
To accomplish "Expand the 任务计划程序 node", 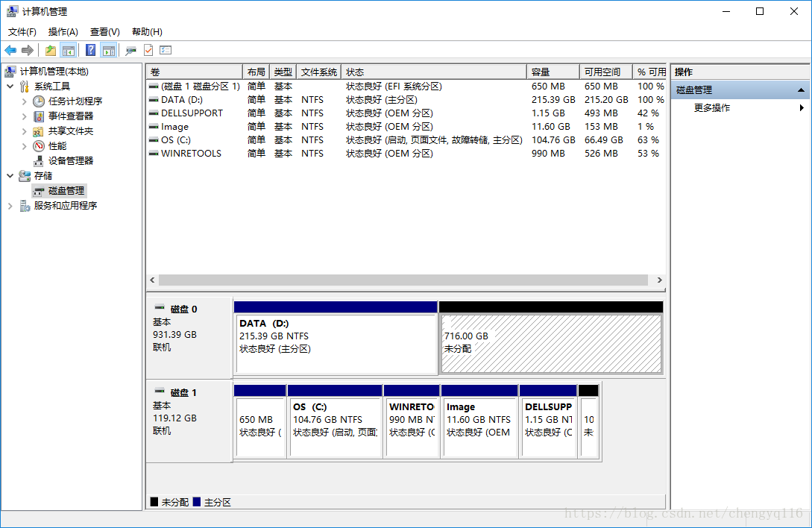I will point(25,101).
